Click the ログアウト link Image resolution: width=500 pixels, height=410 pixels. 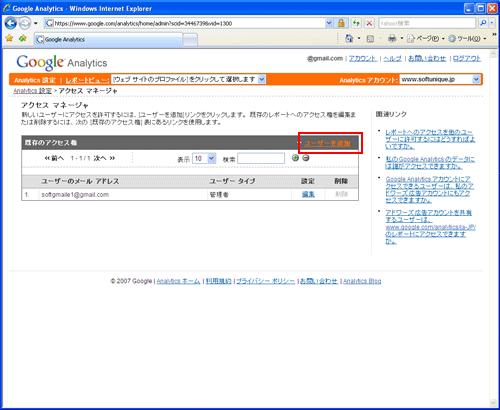(x=467, y=58)
